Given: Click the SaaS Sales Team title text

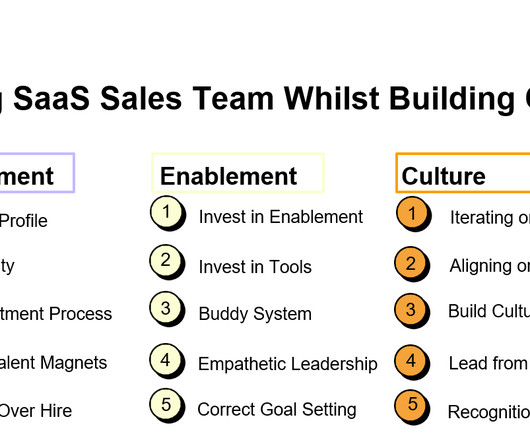Looking at the screenshot, I should coord(144,98).
